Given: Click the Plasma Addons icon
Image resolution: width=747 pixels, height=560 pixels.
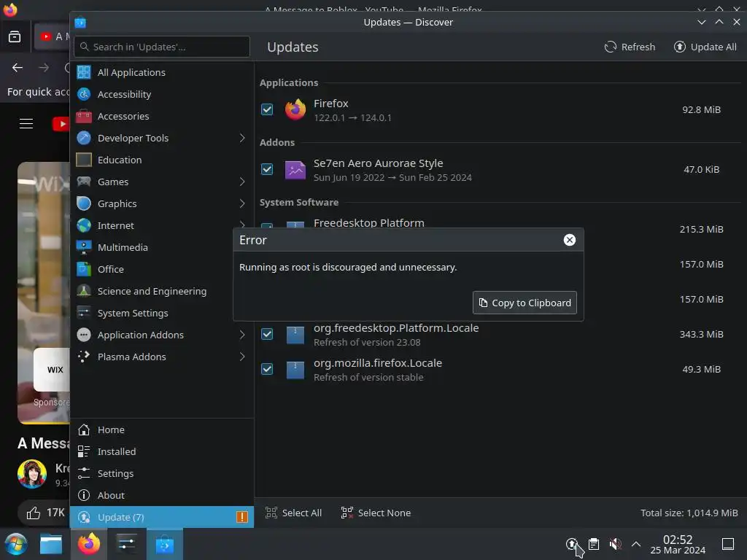Looking at the screenshot, I should pos(84,357).
